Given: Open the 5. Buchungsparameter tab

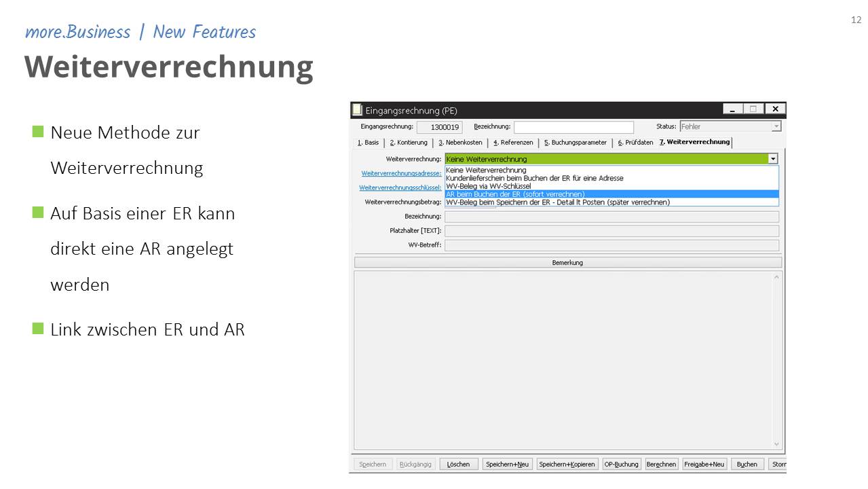Looking at the screenshot, I should 575,143.
